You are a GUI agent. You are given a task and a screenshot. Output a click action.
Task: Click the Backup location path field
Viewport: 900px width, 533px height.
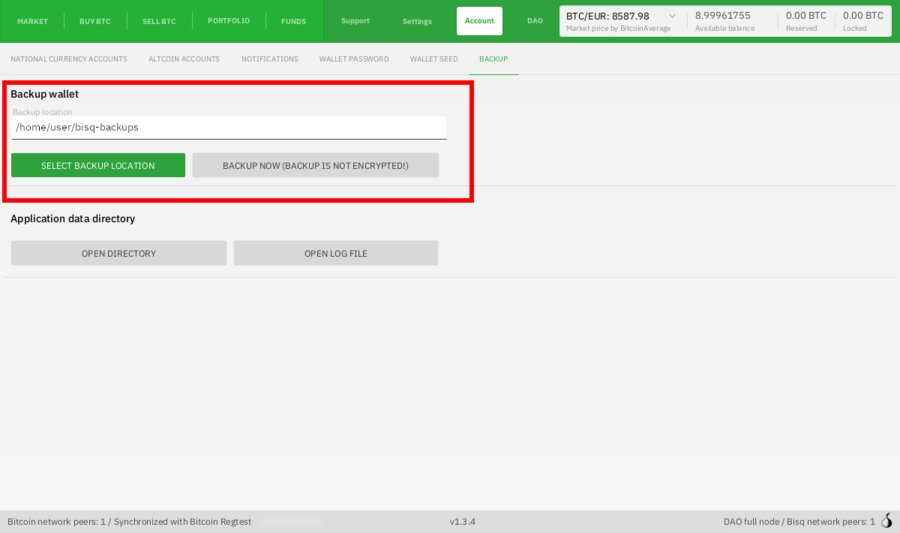tap(228, 128)
